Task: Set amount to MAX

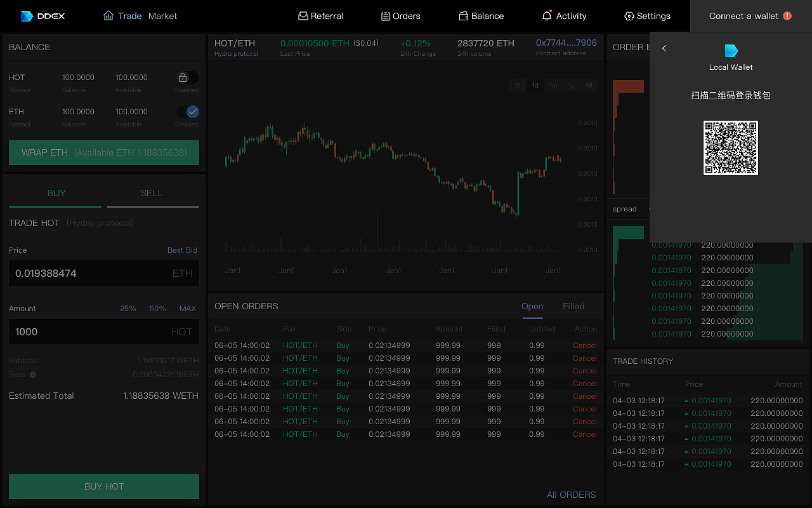Action: click(x=188, y=309)
